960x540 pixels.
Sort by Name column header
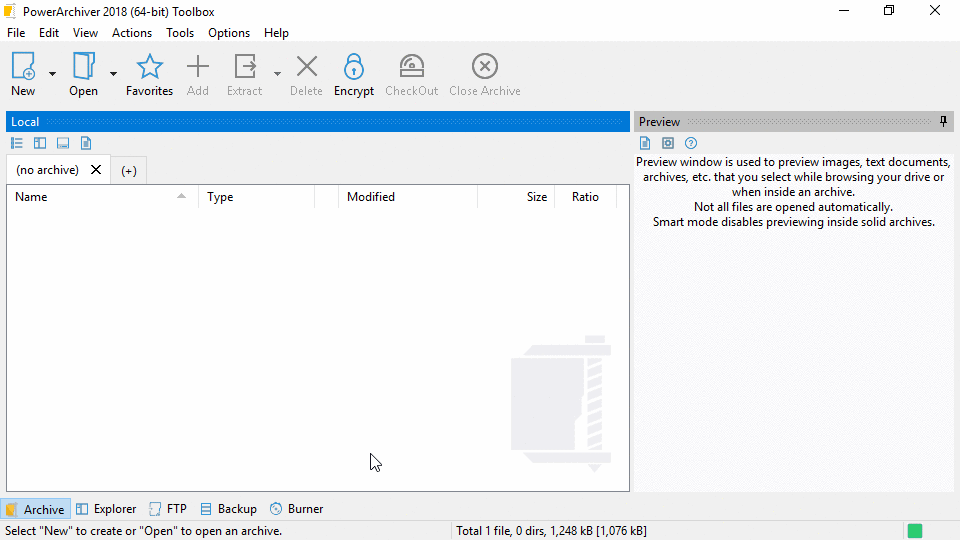pyautogui.click(x=102, y=197)
